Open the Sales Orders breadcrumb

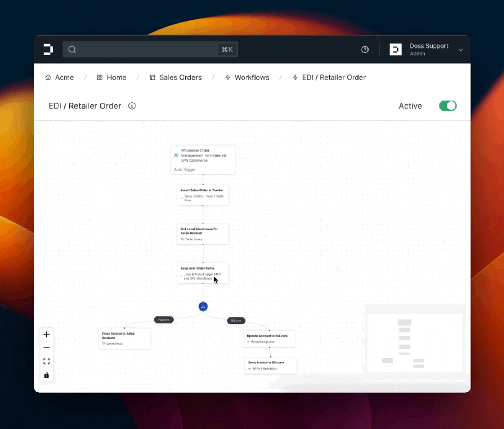pyautogui.click(x=175, y=77)
